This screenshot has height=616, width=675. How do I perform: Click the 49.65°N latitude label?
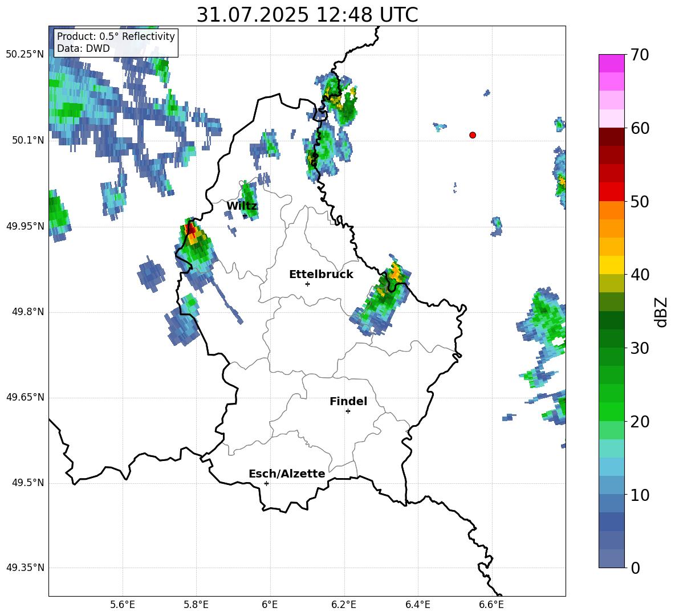click(x=25, y=397)
